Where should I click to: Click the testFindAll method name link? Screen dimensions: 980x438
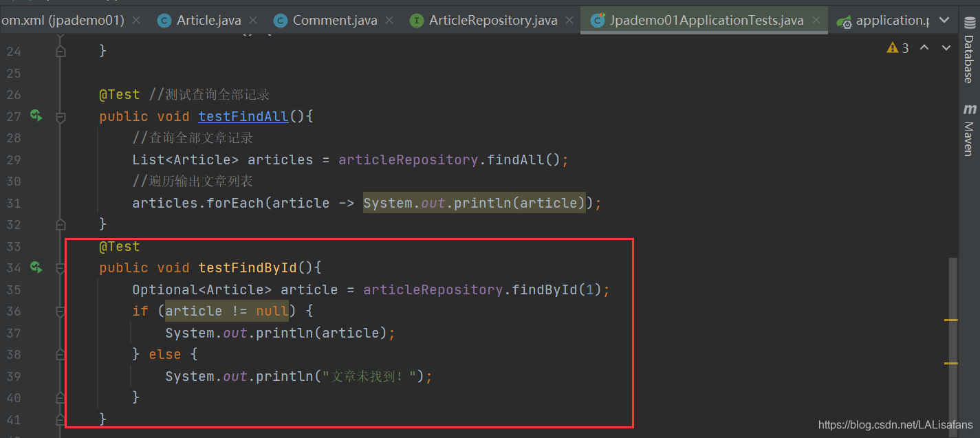tap(243, 116)
